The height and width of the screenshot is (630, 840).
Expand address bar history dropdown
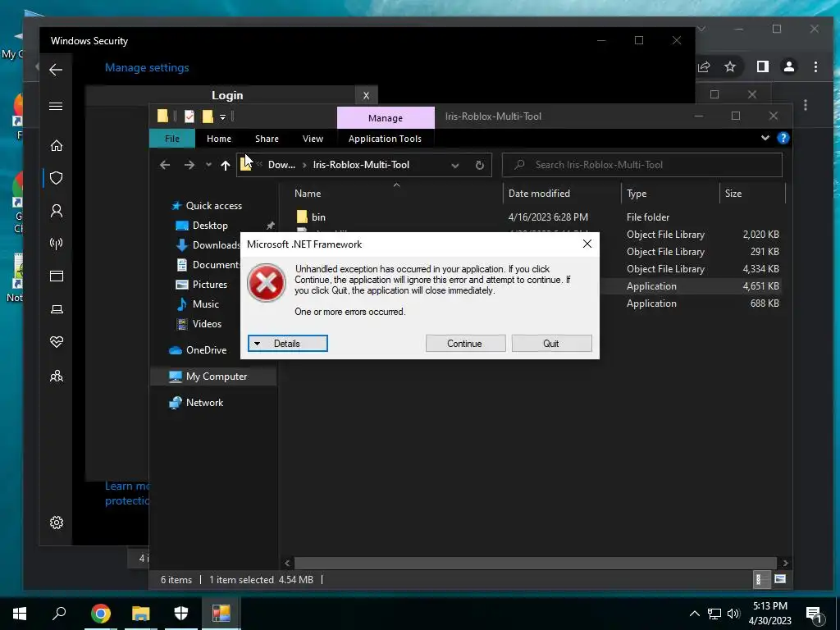point(454,165)
